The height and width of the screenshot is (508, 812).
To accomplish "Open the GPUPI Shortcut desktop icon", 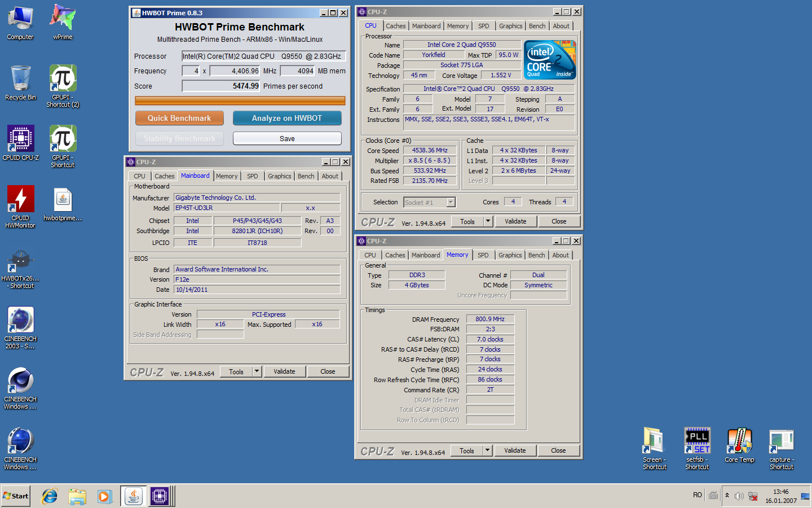I will pos(63,146).
